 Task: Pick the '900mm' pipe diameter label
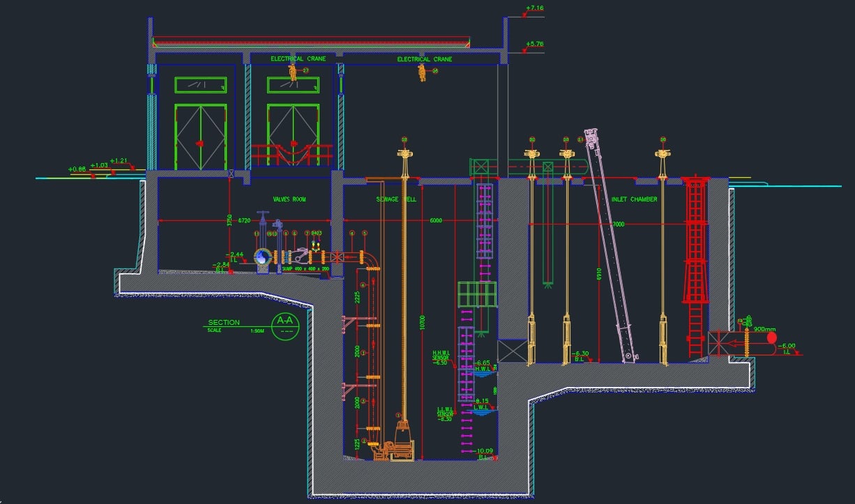click(764, 329)
